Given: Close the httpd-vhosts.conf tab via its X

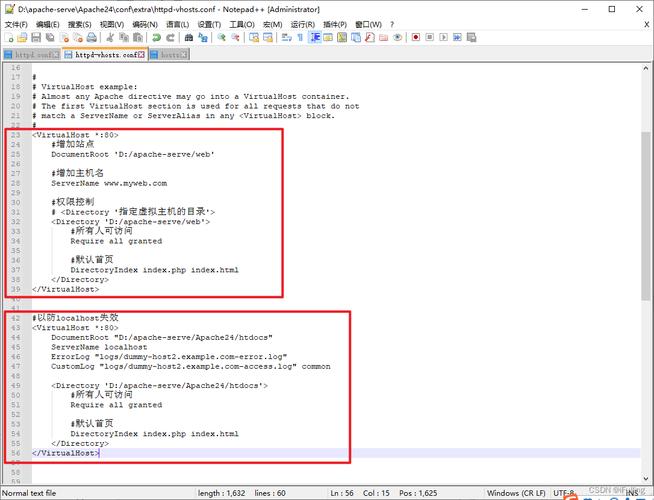Looking at the screenshot, I should tap(141, 55).
